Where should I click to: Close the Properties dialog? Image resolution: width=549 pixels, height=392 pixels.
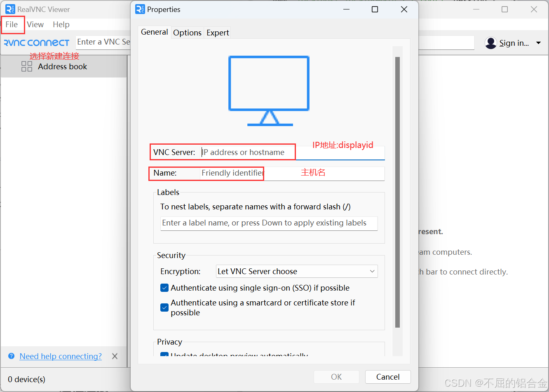pos(404,9)
